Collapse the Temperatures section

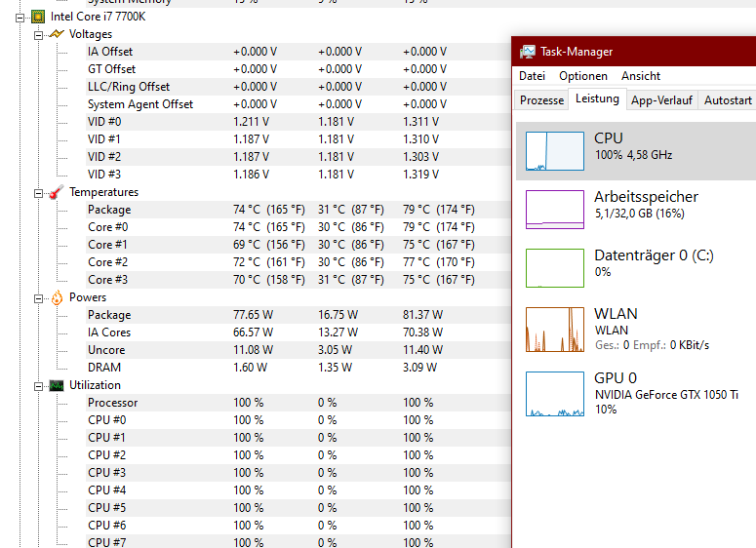(38, 193)
